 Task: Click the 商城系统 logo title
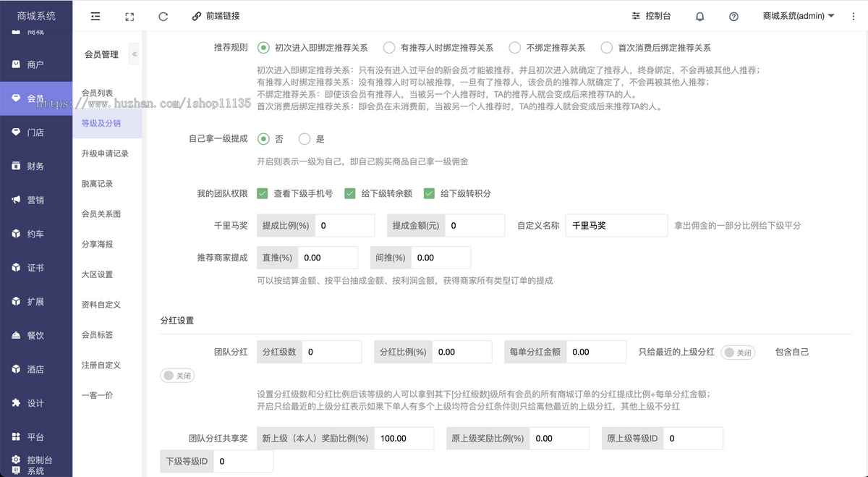pyautogui.click(x=36, y=16)
